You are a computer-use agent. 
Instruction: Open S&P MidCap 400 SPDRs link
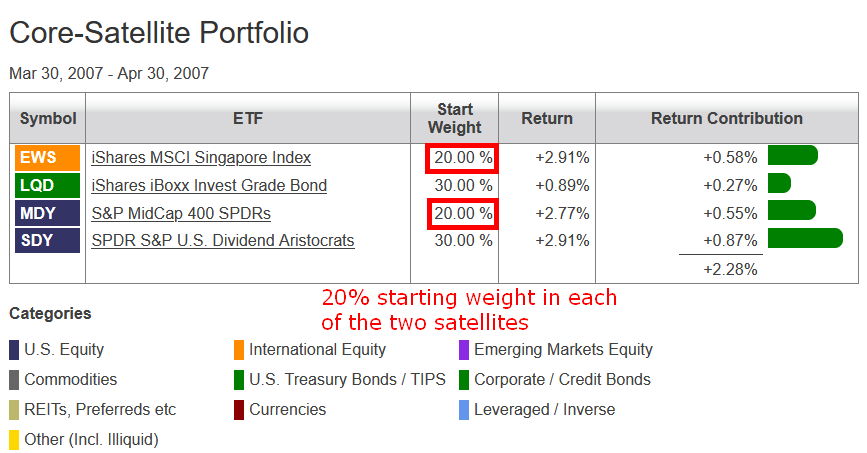(181, 213)
